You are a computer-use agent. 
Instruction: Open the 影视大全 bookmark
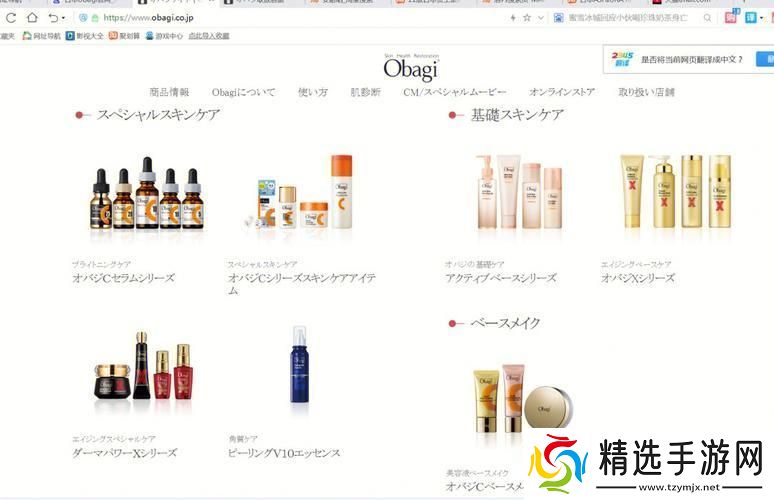(84, 36)
